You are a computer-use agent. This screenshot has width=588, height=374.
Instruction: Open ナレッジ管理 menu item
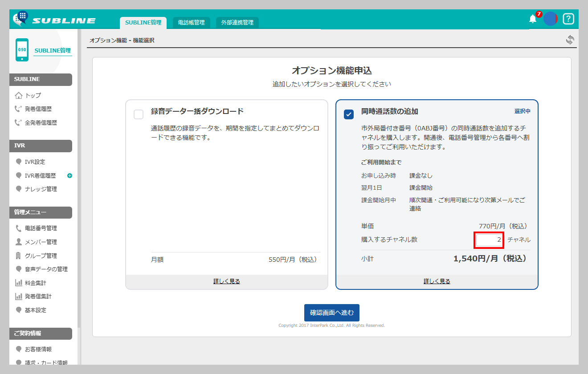click(x=41, y=189)
